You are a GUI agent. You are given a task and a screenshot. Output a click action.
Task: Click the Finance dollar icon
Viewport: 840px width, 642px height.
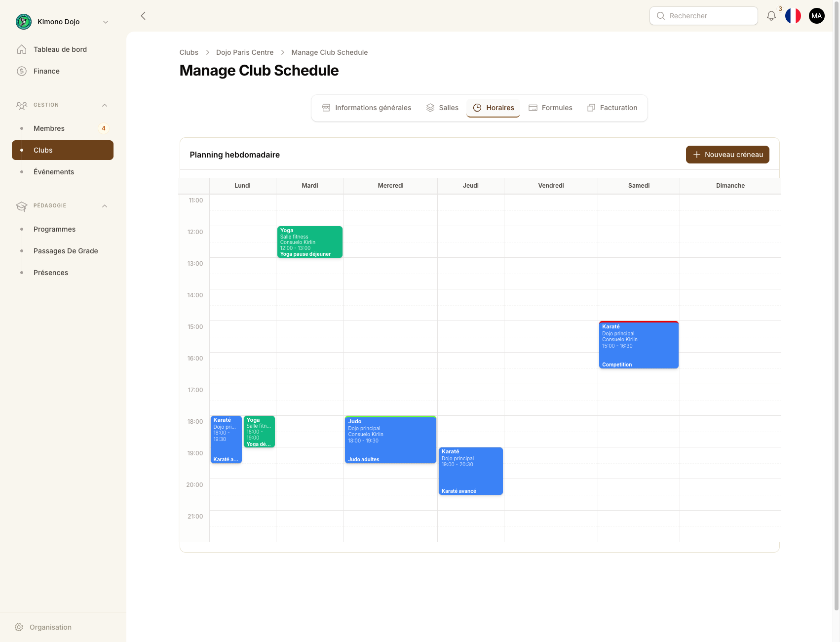[22, 71]
